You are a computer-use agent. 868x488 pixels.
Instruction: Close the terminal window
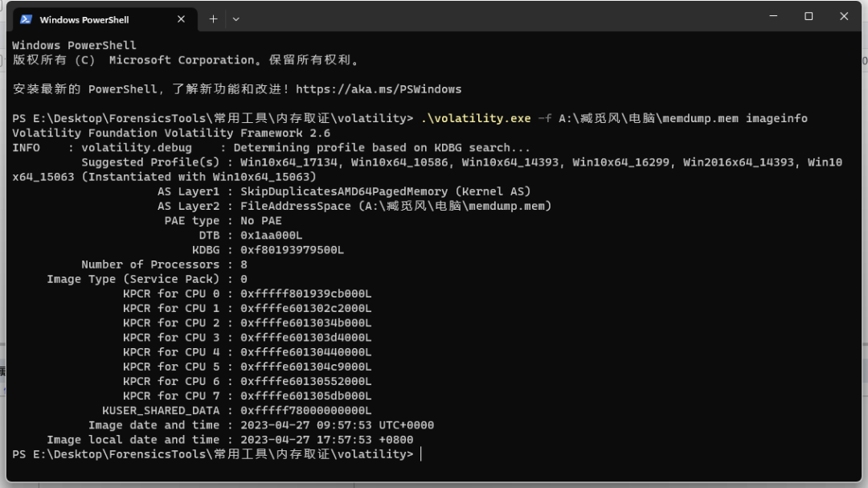click(844, 16)
